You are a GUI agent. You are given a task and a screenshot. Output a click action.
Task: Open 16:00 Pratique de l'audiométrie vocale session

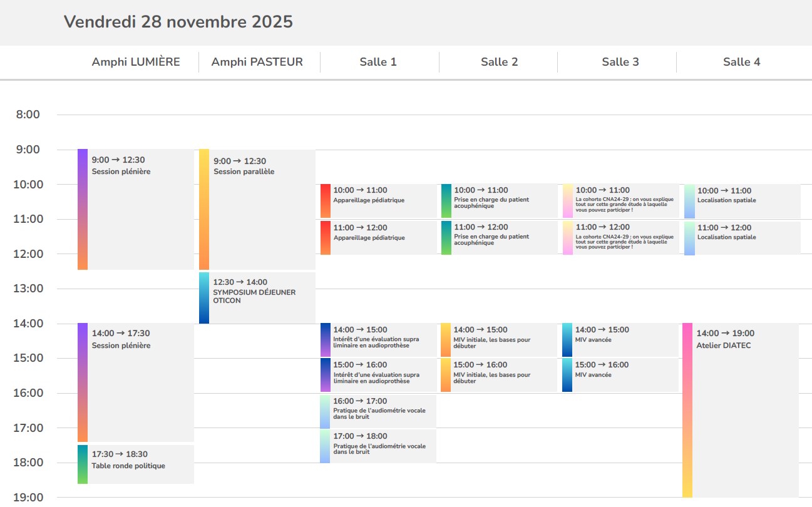(379, 411)
